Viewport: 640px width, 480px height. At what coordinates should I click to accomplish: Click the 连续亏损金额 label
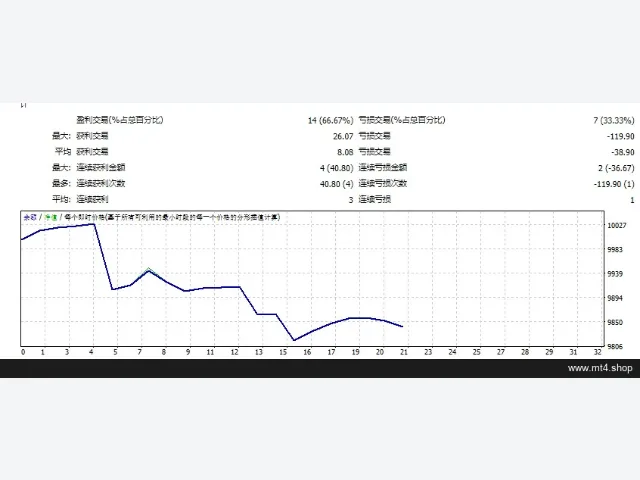pyautogui.click(x=382, y=167)
